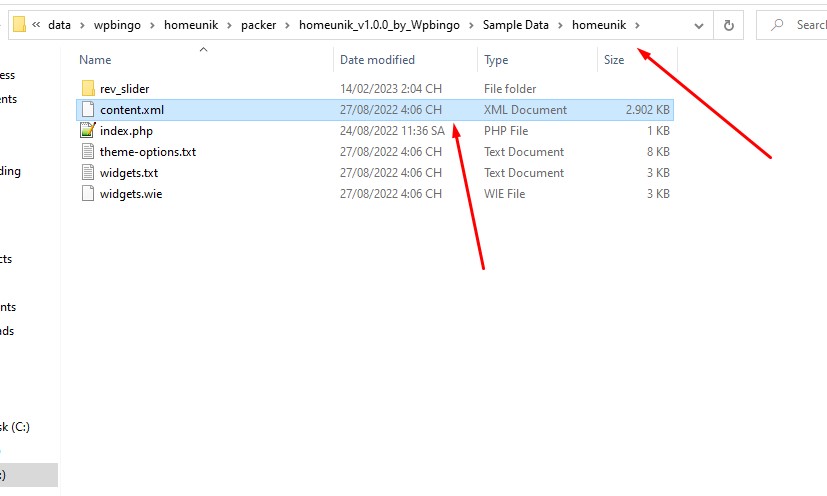
Task: Click the theme-options.txt document icon
Action: click(88, 151)
